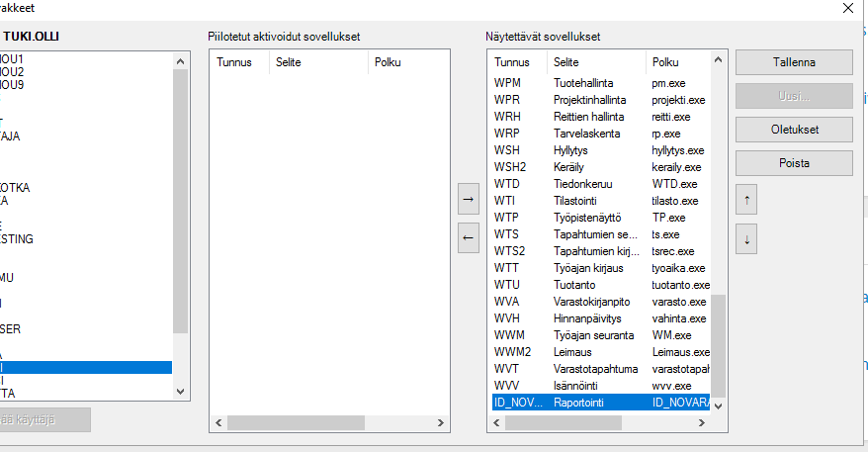Select the WTI Tilastointi row
The width and height of the screenshot is (868, 452).
click(593, 201)
